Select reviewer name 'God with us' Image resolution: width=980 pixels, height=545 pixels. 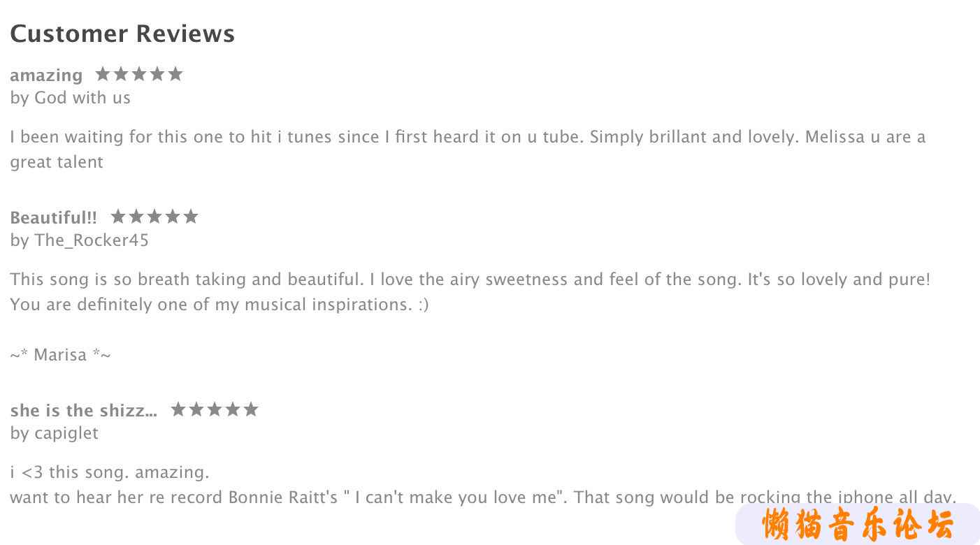tap(82, 98)
